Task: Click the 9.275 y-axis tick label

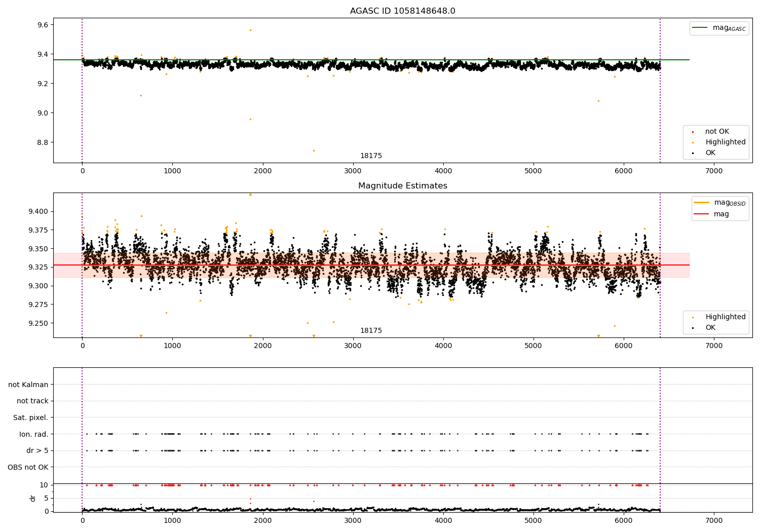Action: tap(37, 305)
